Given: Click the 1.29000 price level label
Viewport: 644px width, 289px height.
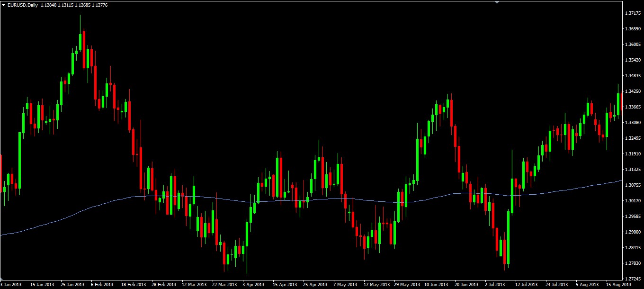Looking at the screenshot, I should coord(633,232).
